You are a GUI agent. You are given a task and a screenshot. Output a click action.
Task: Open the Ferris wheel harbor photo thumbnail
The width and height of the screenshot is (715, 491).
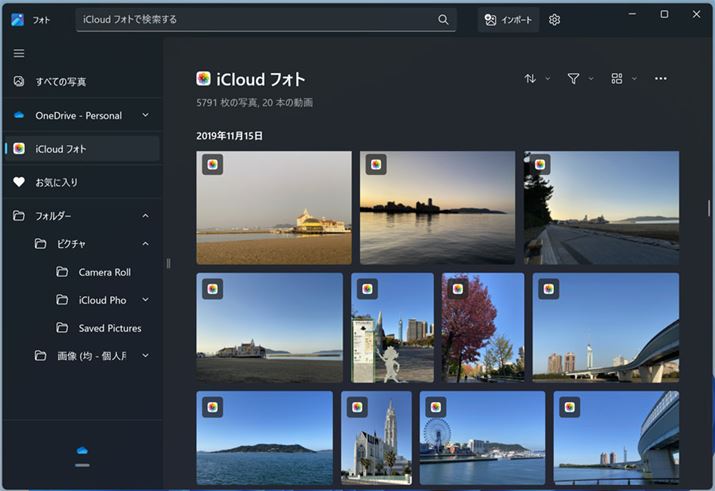(482, 438)
